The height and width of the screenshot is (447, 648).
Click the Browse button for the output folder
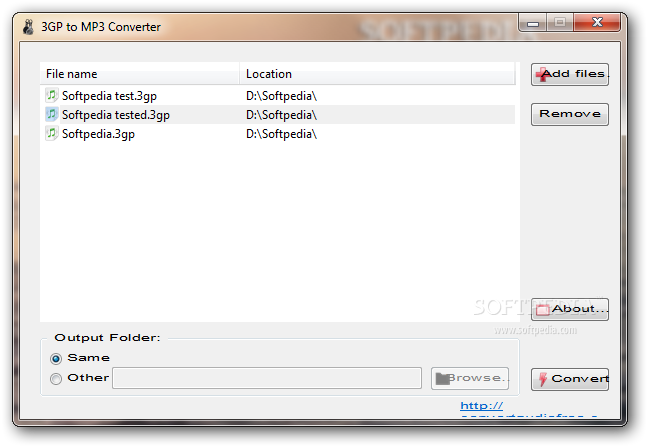[x=470, y=378]
